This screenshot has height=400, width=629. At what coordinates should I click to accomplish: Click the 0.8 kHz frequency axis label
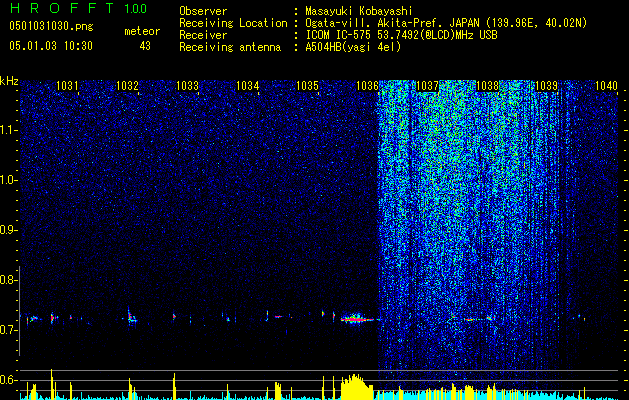pos(8,280)
